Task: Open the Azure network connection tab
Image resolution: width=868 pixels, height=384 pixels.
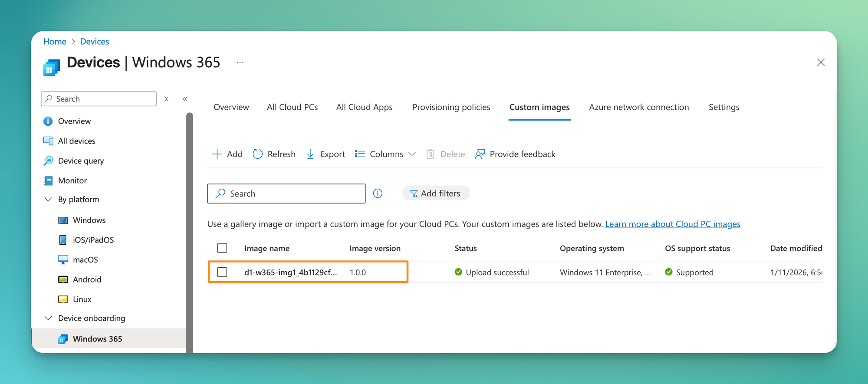Action: [639, 107]
